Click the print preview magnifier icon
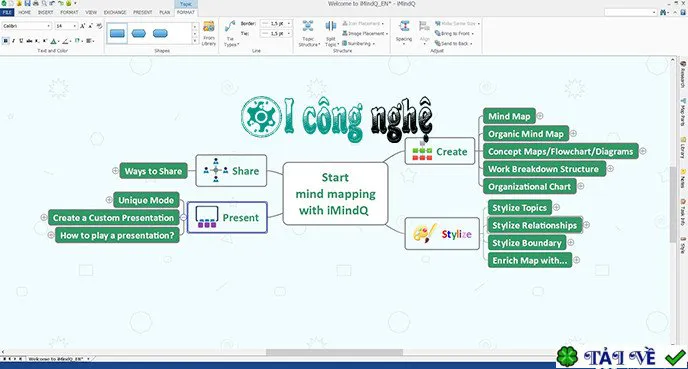 click(x=44, y=3)
